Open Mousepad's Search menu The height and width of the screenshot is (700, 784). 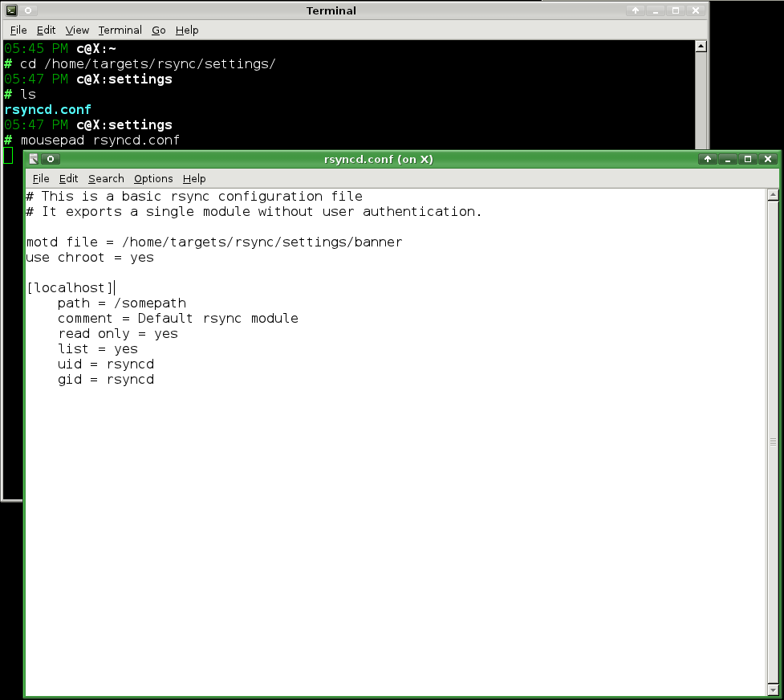coord(106,179)
